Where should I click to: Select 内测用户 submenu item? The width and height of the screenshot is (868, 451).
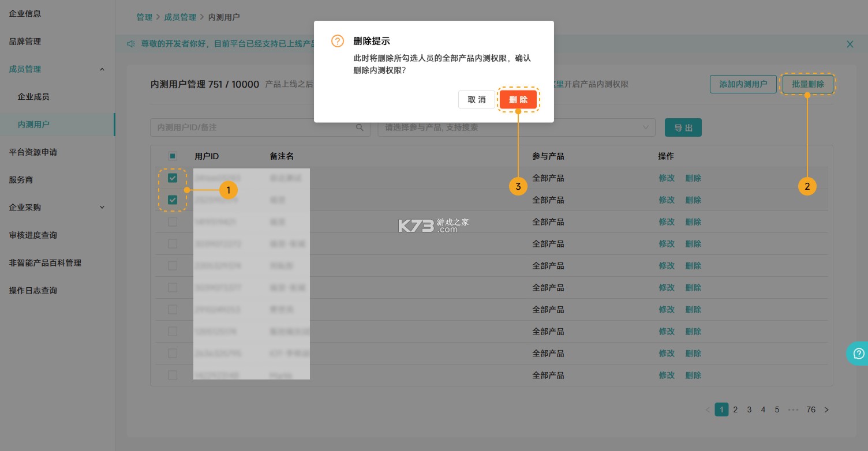pyautogui.click(x=33, y=125)
